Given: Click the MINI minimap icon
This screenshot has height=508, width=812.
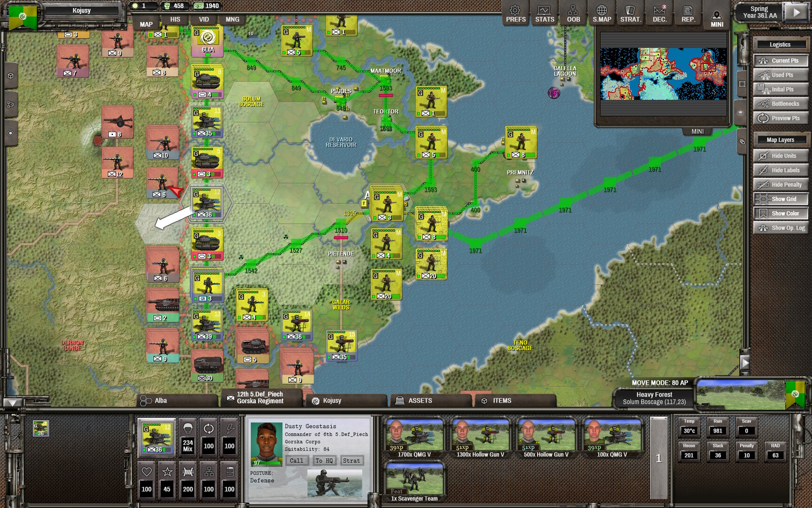Looking at the screenshot, I should (716, 13).
